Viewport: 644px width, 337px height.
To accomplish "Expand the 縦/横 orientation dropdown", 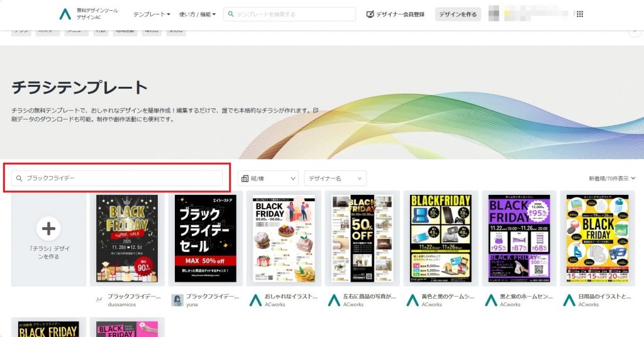I will [x=268, y=179].
